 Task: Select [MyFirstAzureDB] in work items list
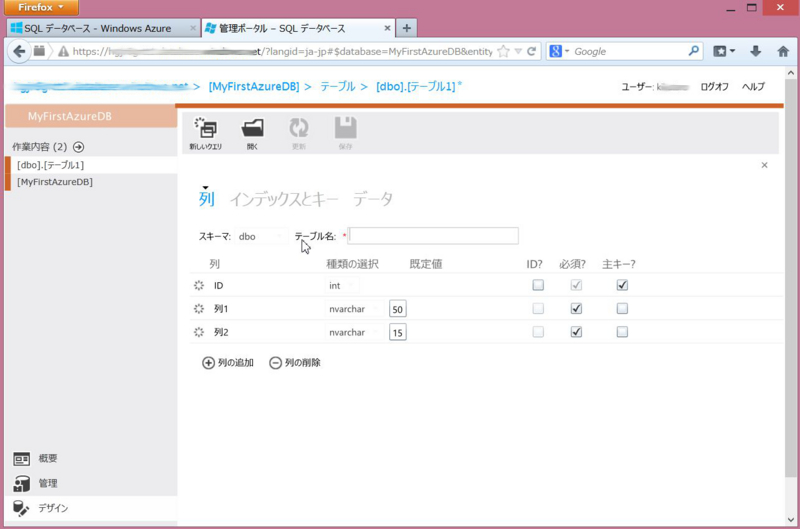(91, 182)
